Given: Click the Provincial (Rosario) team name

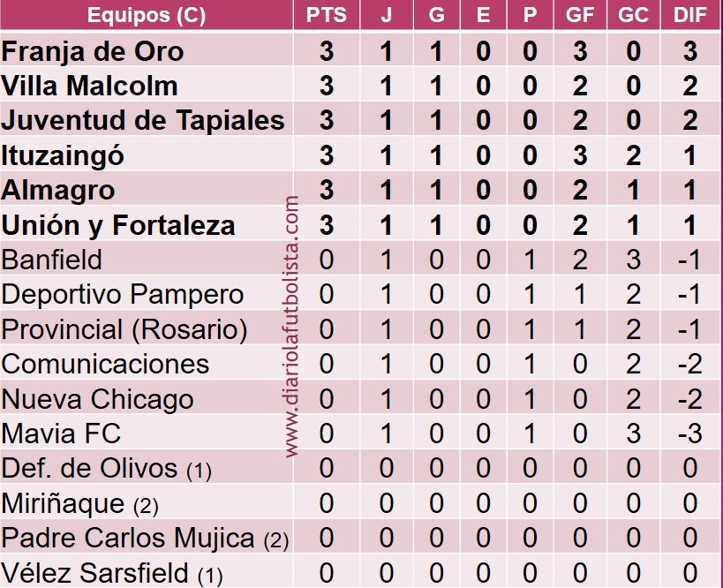Looking at the screenshot, I should (124, 329).
